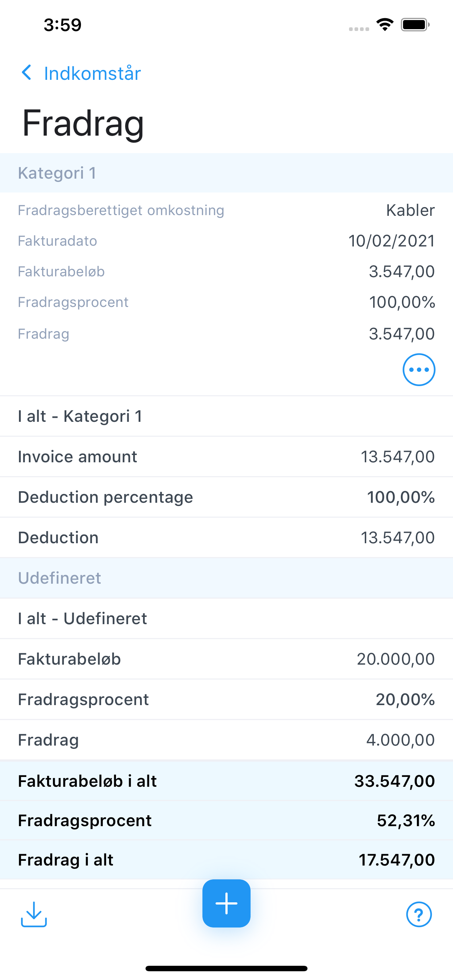The height and width of the screenshot is (980, 453).
Task: Tap the battery status icon
Action: pyautogui.click(x=415, y=25)
